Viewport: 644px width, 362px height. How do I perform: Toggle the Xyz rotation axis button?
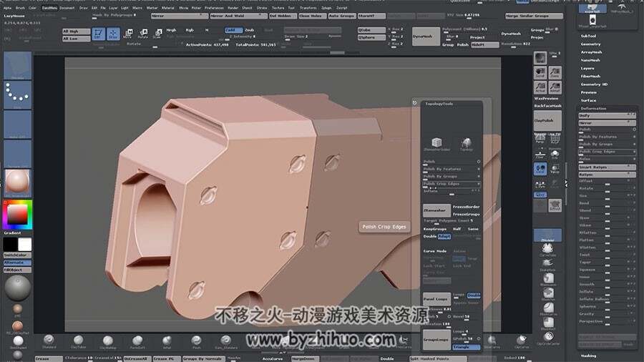point(540,195)
